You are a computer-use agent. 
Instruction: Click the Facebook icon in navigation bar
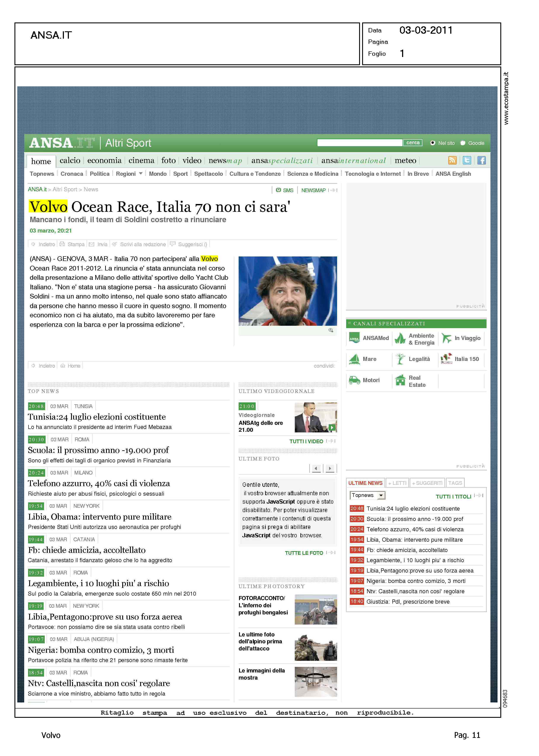[481, 161]
